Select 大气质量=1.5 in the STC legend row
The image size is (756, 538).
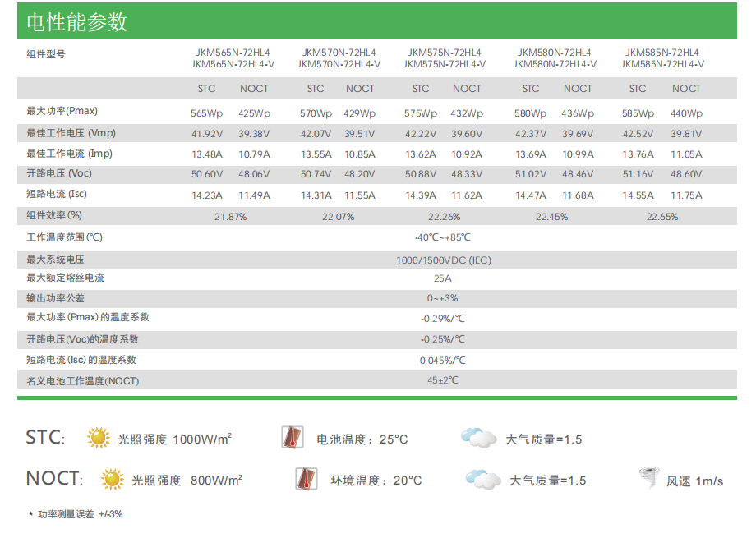coord(543,439)
